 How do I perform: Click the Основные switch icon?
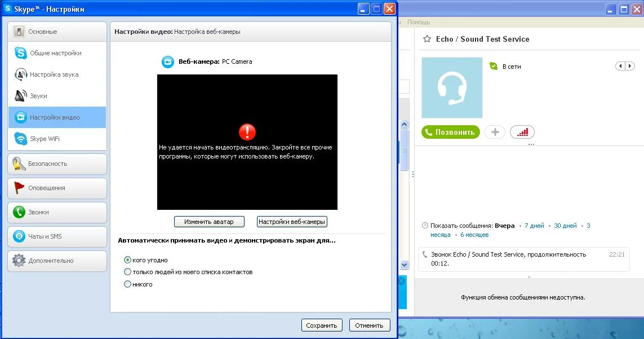pyautogui.click(x=19, y=32)
